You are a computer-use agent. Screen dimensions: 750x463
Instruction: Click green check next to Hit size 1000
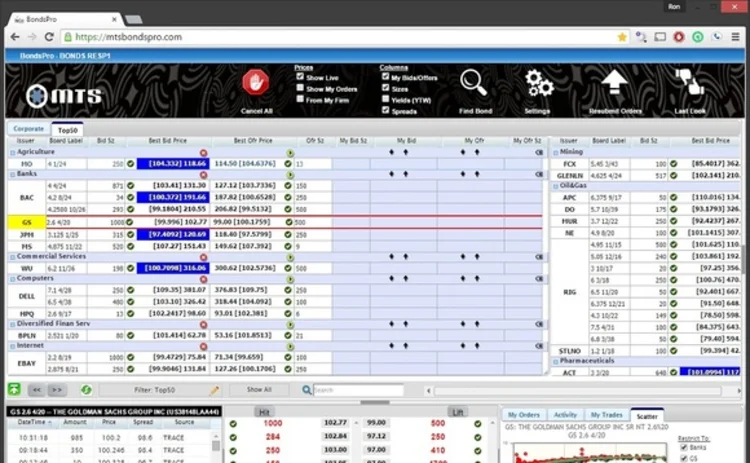233,424
